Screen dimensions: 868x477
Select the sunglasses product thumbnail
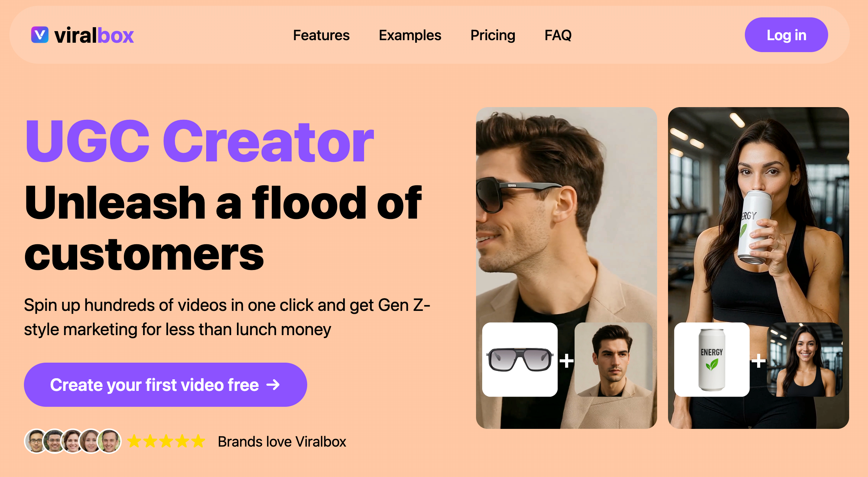pos(520,359)
